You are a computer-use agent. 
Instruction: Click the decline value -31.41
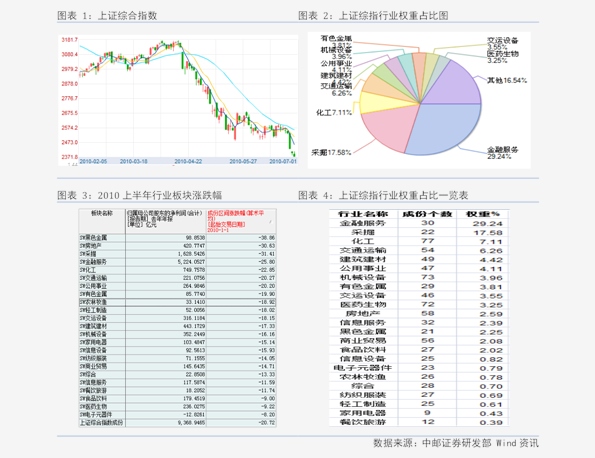pos(267,253)
